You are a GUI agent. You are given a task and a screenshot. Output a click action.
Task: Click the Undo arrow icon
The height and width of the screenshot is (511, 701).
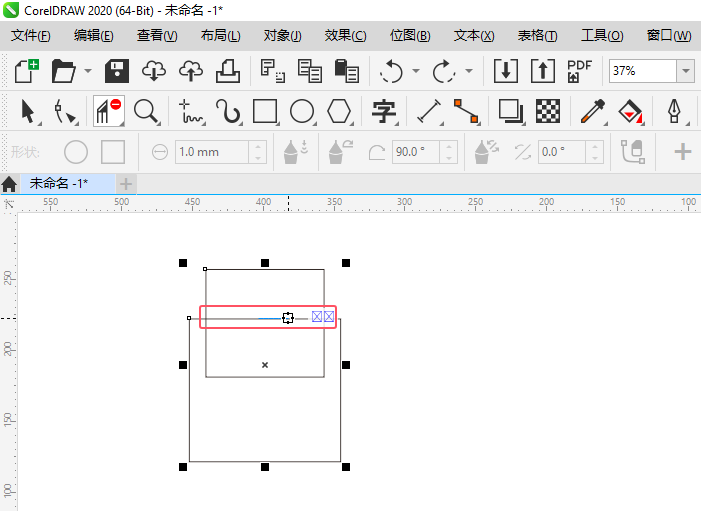click(x=391, y=71)
